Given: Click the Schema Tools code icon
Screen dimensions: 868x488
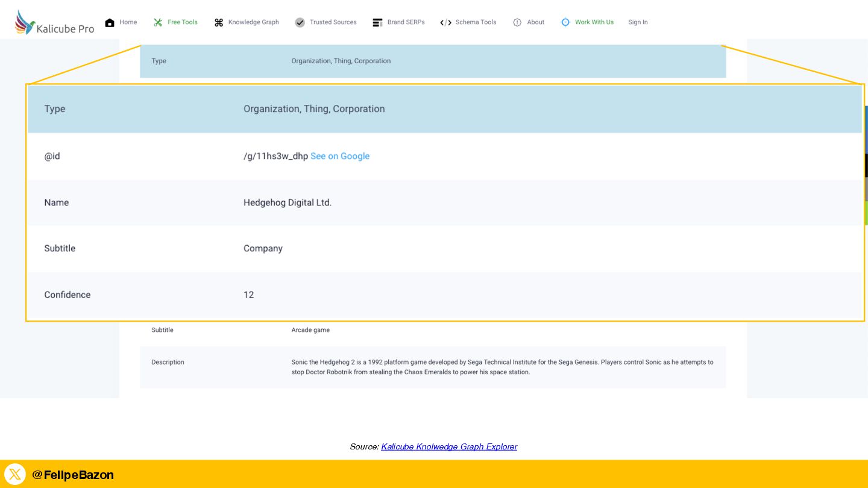Looking at the screenshot, I should tap(445, 22).
